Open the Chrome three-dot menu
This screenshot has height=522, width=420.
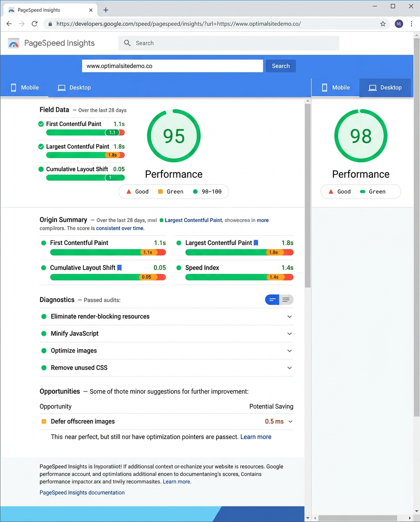[x=411, y=24]
